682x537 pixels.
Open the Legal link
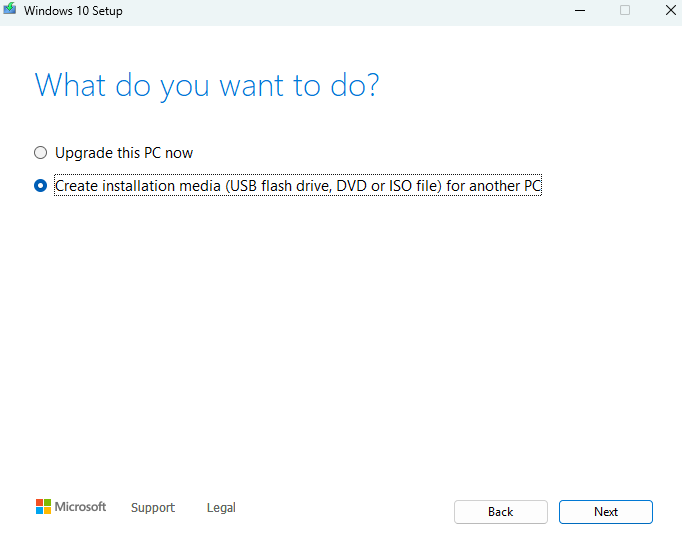[221, 507]
